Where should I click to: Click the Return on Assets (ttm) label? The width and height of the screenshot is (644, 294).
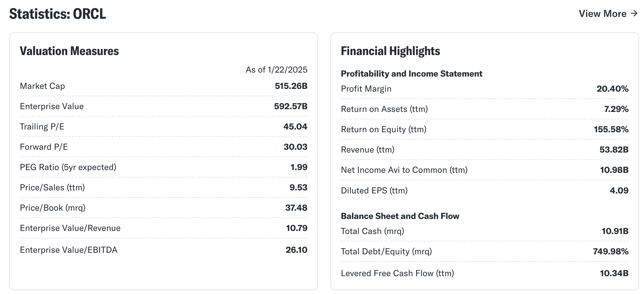(384, 109)
